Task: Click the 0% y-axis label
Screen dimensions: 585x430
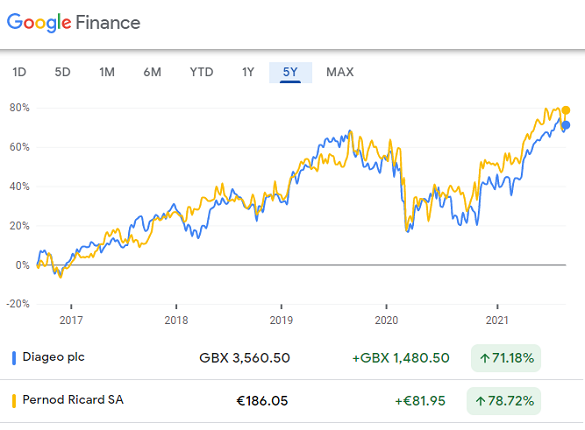Action: [22, 265]
